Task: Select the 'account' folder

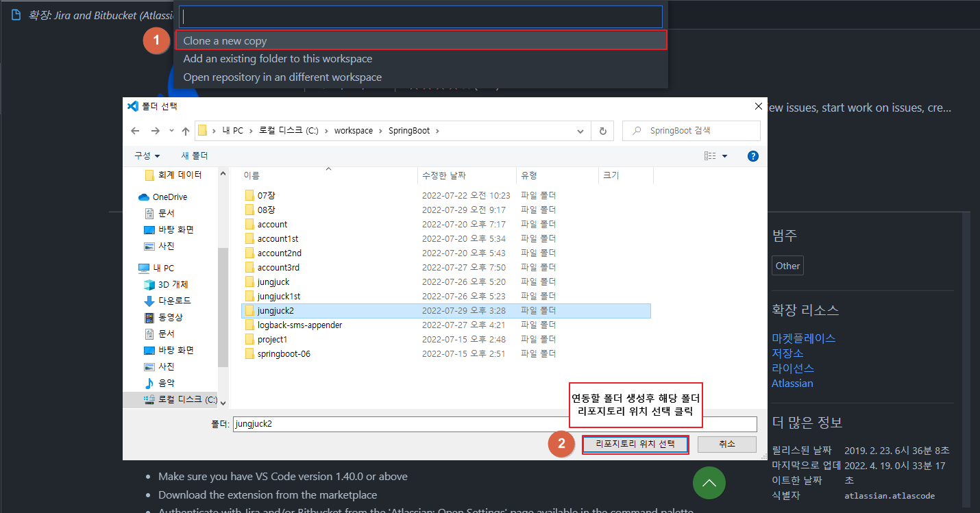Action: (x=272, y=224)
